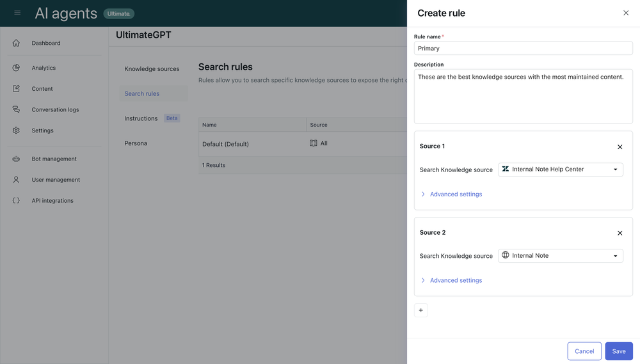The image size is (640, 364).
Task: Open Analytics in the sidebar
Action: tap(44, 68)
